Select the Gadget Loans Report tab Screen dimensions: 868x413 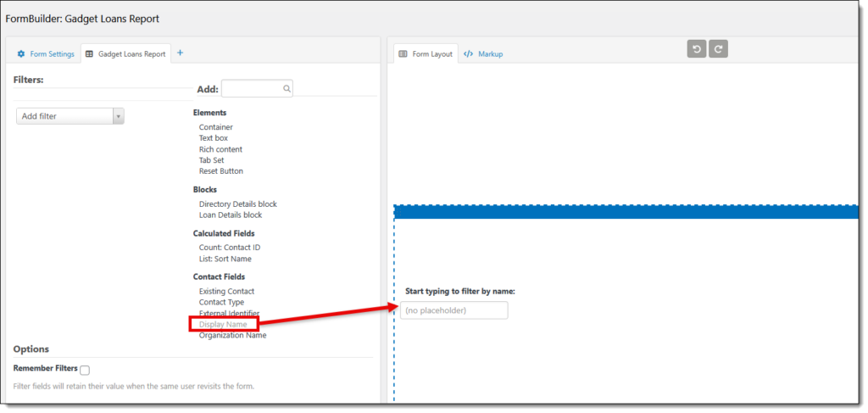pyautogui.click(x=125, y=53)
